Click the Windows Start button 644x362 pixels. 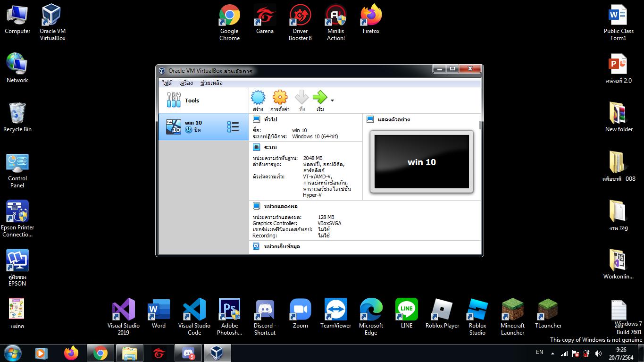coord(12,353)
